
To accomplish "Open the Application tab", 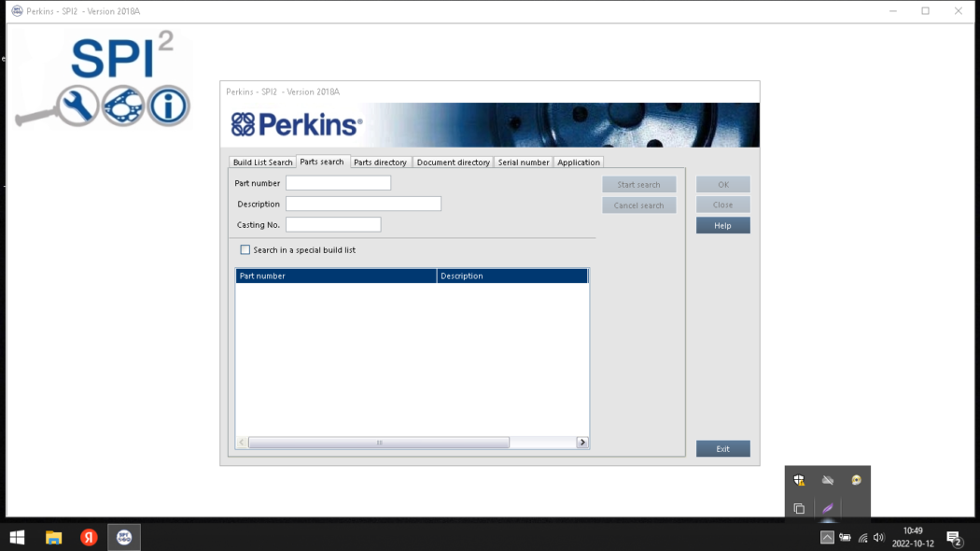I will (x=579, y=162).
